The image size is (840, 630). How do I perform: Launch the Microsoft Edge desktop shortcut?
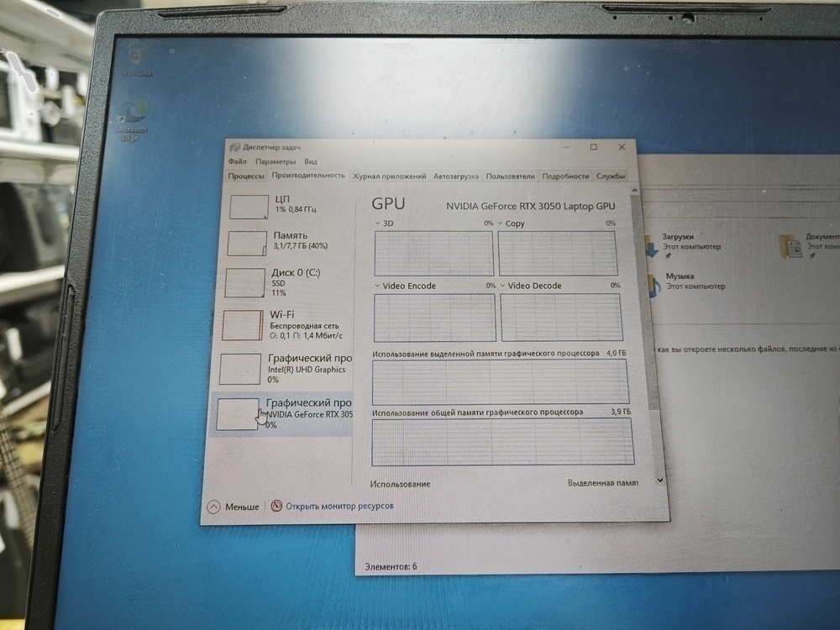pyautogui.click(x=131, y=120)
